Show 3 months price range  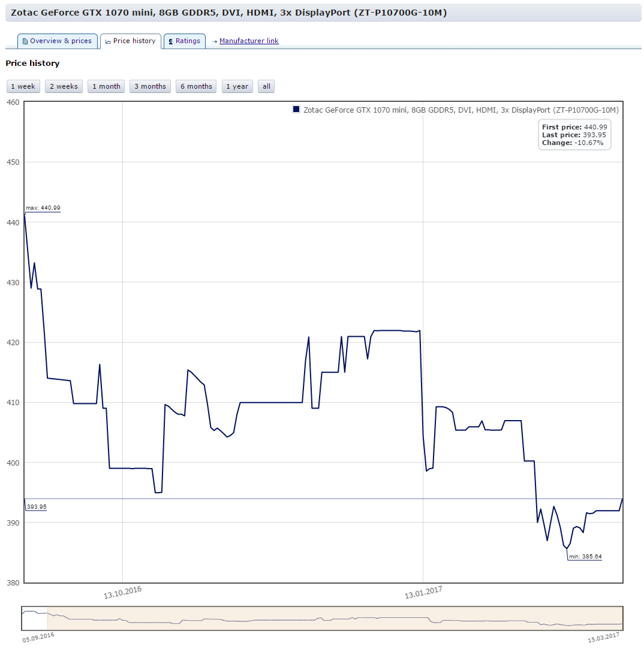click(x=150, y=86)
